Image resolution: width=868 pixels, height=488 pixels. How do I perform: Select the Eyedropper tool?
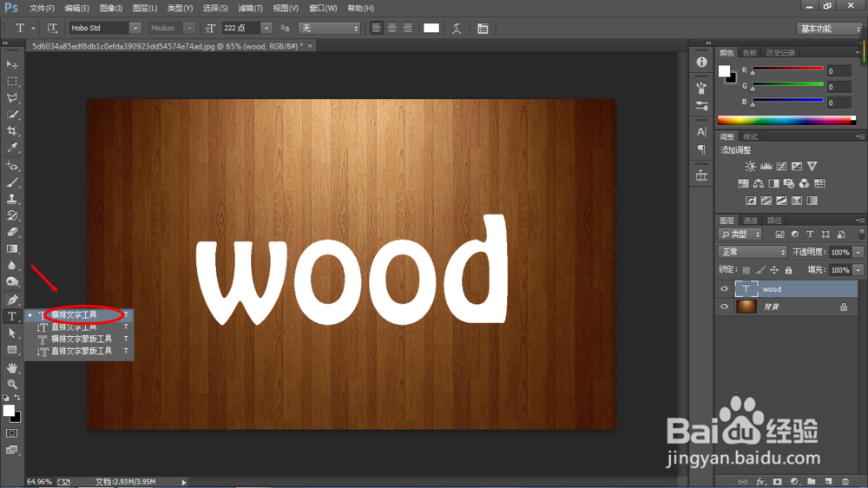point(11,148)
